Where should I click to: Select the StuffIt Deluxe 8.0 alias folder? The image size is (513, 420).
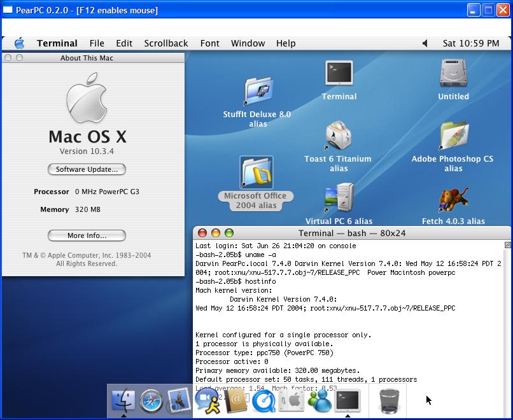(258, 91)
